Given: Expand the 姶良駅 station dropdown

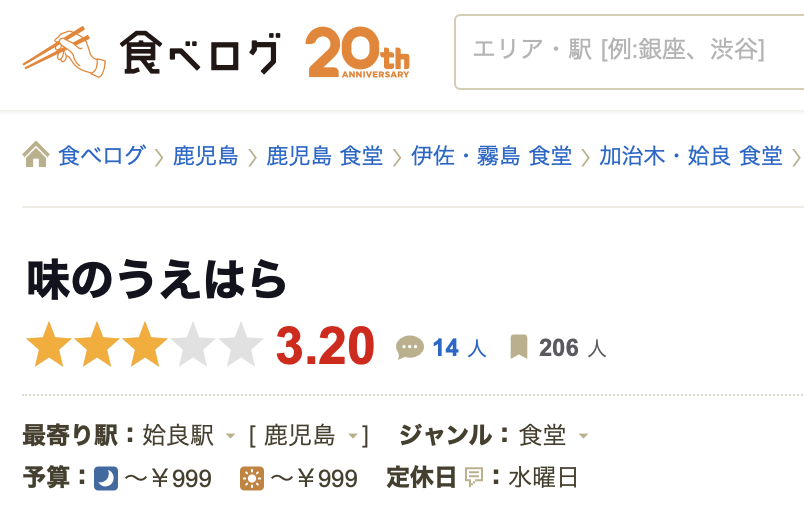Looking at the screenshot, I should [x=230, y=436].
